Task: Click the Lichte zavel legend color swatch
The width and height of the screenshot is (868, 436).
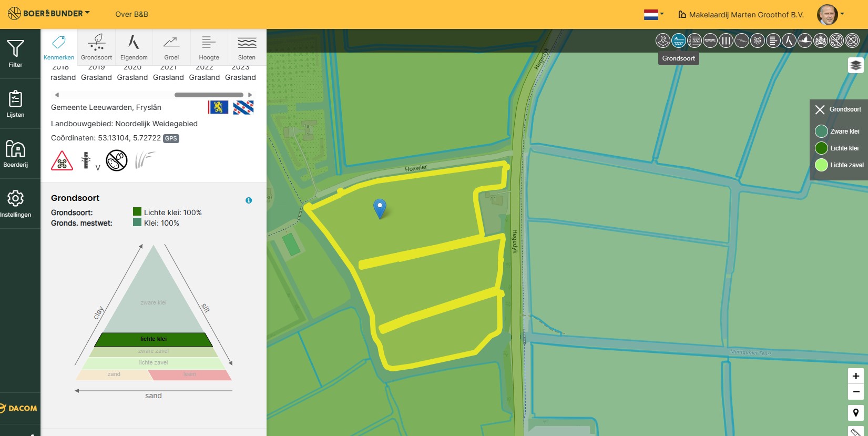Action: click(821, 165)
